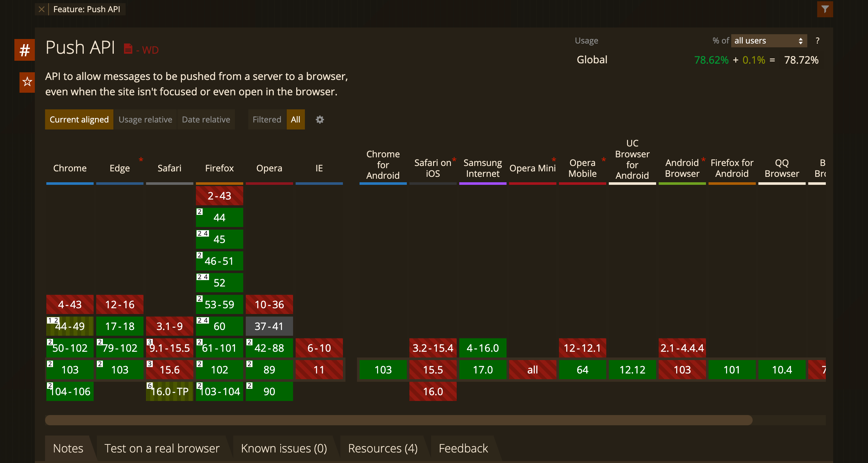This screenshot has width=868, height=463.
Task: Click the horizontal table scrollbar
Action: (398, 420)
